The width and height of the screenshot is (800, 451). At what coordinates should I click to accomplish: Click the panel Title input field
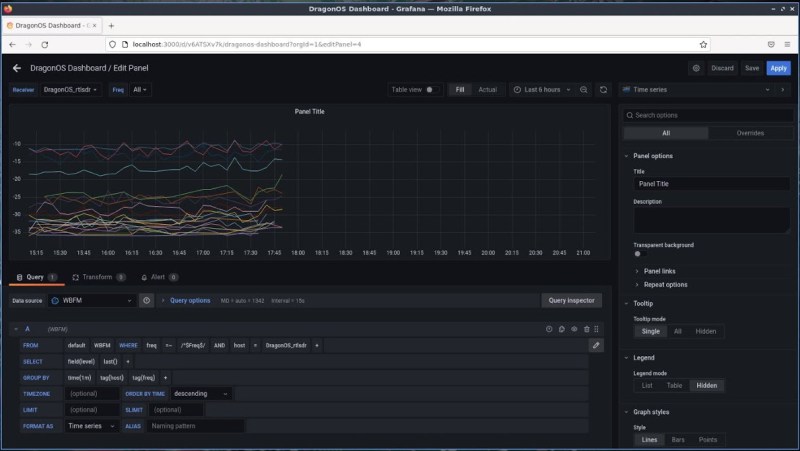click(711, 184)
